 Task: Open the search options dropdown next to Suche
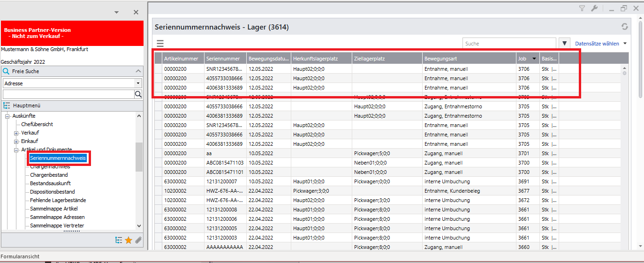point(565,44)
